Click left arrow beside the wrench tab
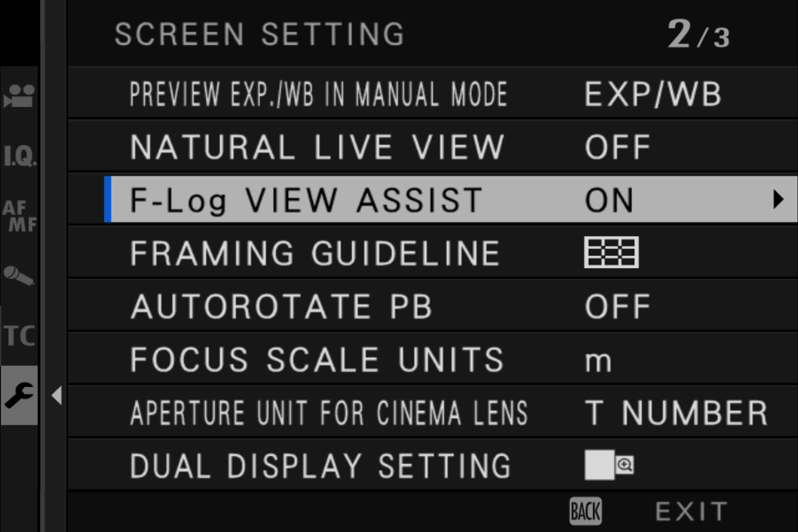 click(x=57, y=396)
